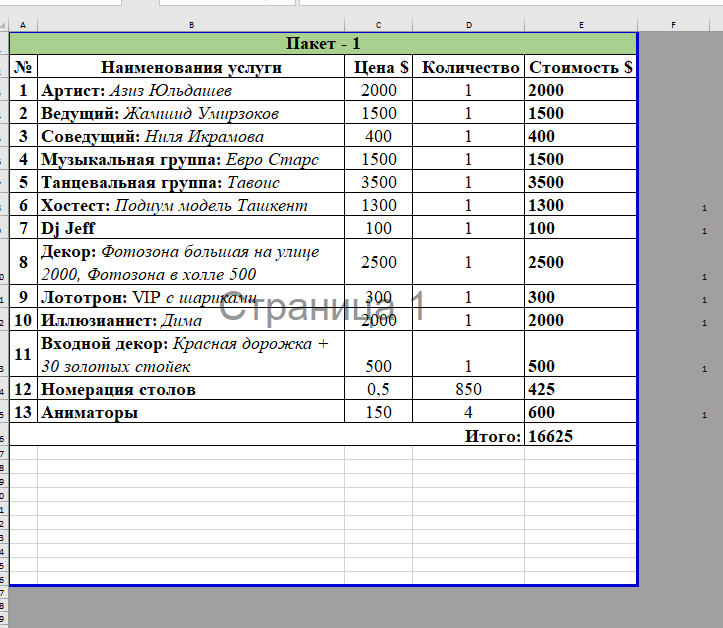Select price 1300 in the Хостест row
Viewport: 723px width, 628px height.
coord(379,205)
